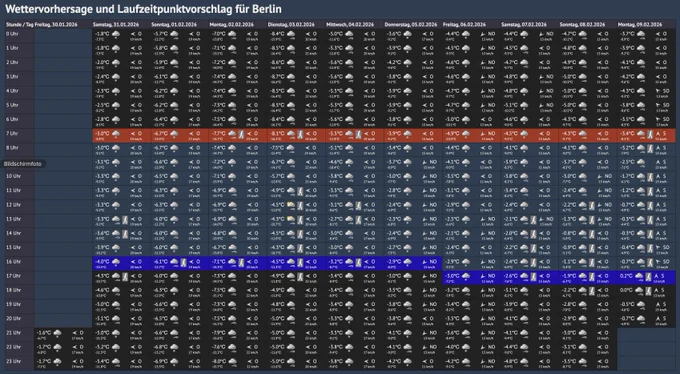Click NO wind arrow on Freitag 06.02 at 0 Uhr
680x374 pixels.
[x=482, y=34]
